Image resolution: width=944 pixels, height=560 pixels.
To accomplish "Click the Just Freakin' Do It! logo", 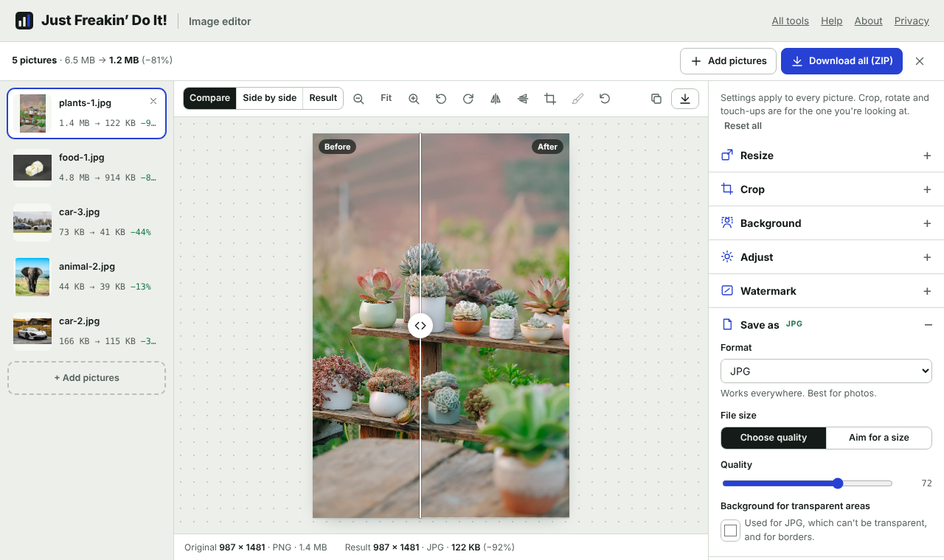I will click(91, 21).
